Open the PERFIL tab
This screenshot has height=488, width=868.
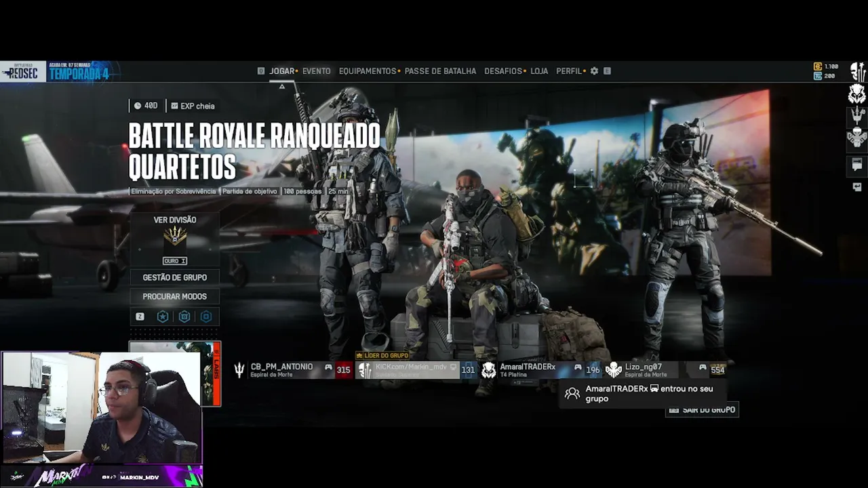coord(569,71)
